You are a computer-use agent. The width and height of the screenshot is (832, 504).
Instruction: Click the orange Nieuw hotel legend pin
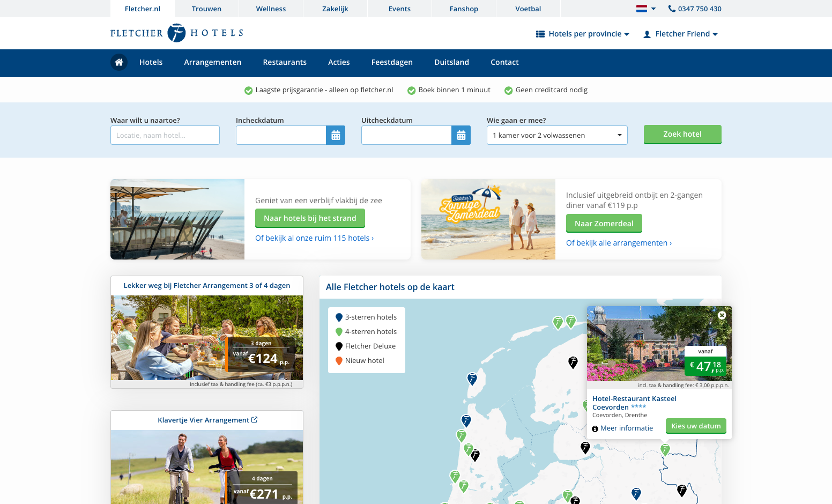[x=339, y=361]
